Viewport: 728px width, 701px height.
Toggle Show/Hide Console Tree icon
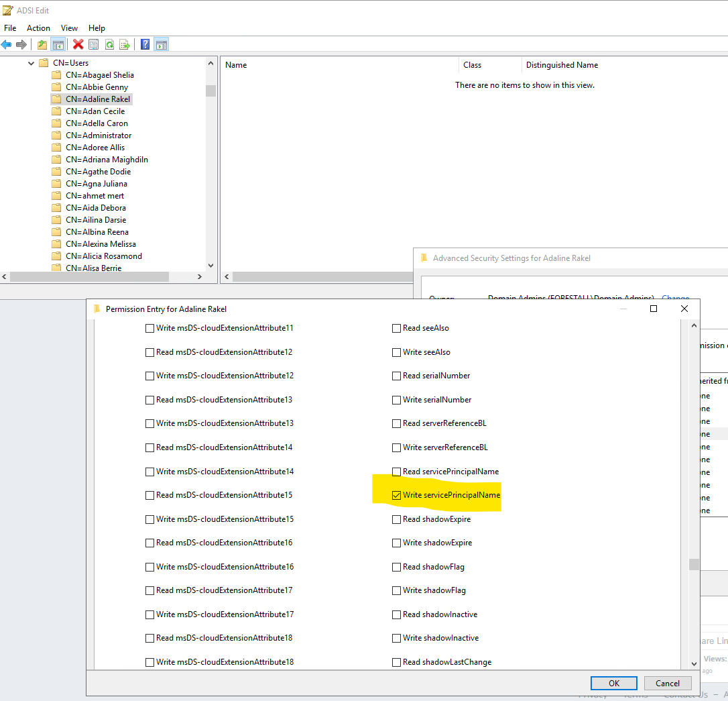[x=58, y=45]
